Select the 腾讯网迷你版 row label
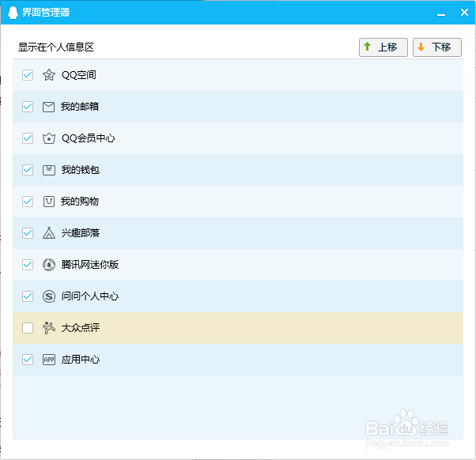Image resolution: width=476 pixels, height=460 pixels. pyautogui.click(x=90, y=265)
